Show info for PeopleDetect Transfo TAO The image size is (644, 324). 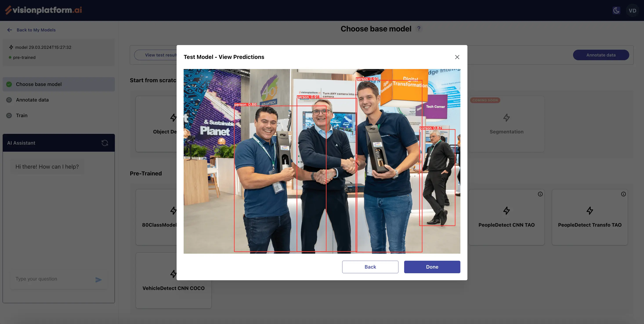(623, 194)
